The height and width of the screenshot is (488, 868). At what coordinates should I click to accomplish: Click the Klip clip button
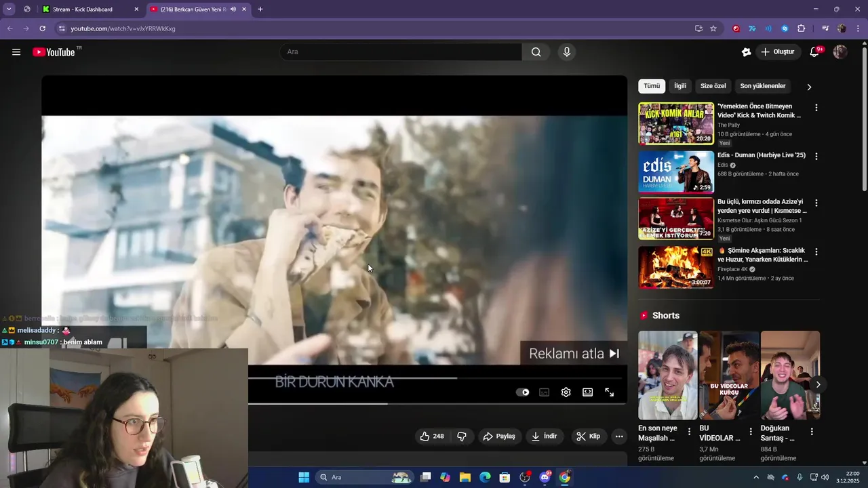589,436
